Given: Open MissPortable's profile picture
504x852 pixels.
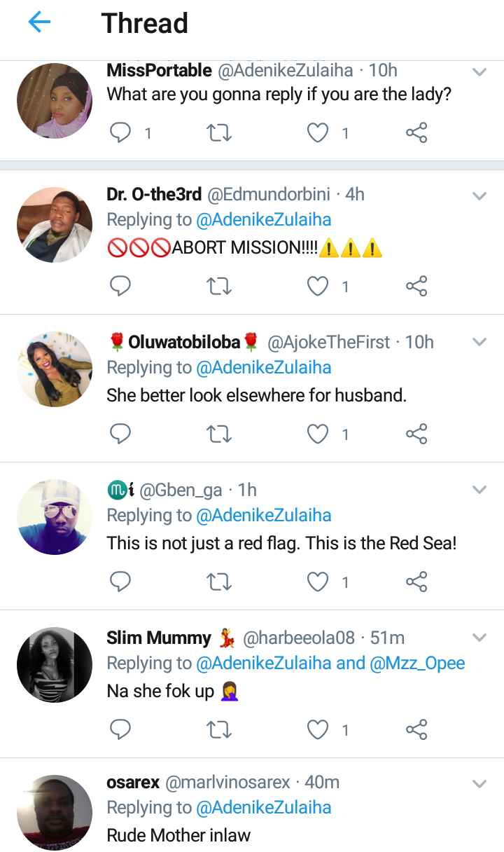Looking at the screenshot, I should (54, 100).
